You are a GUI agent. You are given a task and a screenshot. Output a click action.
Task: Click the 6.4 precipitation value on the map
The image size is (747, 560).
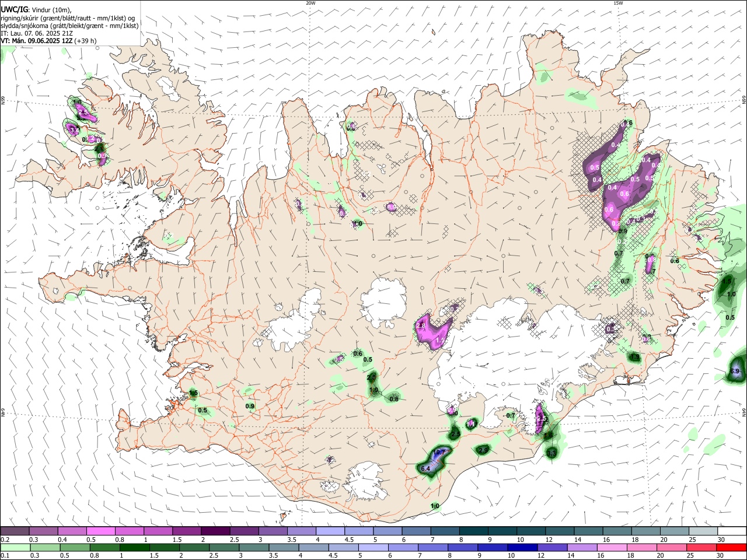425,468
